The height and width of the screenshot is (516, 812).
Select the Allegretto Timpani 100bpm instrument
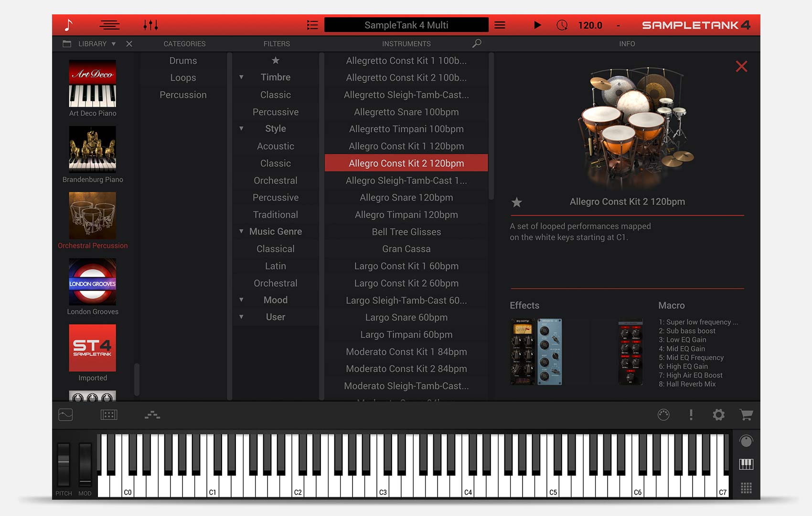coord(406,129)
